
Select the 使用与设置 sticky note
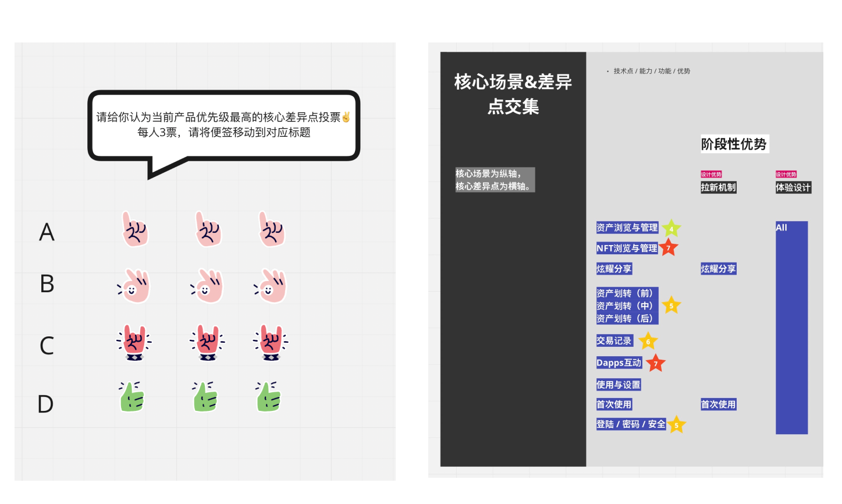(618, 385)
